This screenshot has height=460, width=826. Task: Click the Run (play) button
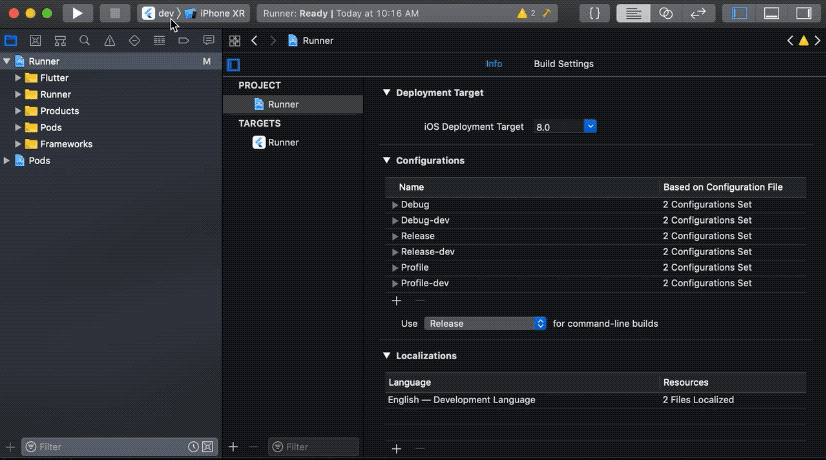pyautogui.click(x=77, y=13)
